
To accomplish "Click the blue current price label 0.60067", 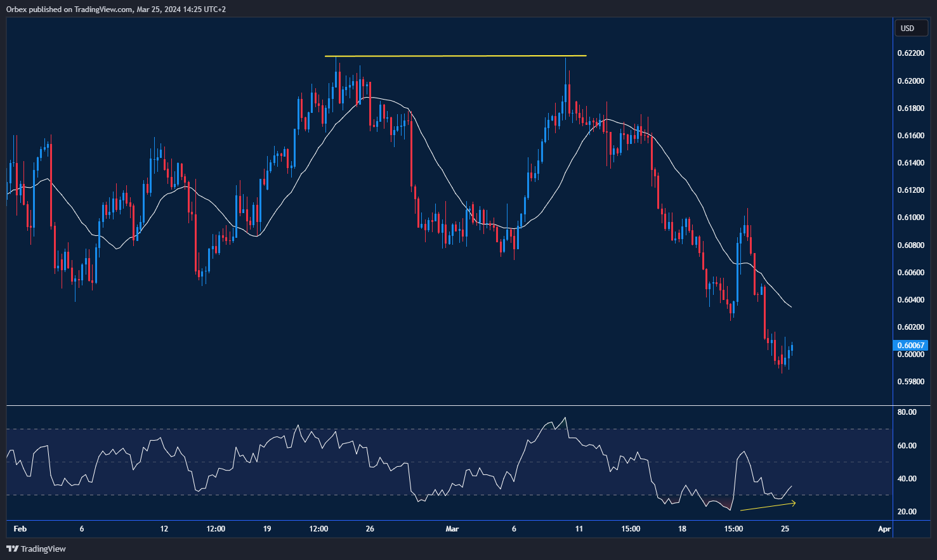I will tap(910, 346).
